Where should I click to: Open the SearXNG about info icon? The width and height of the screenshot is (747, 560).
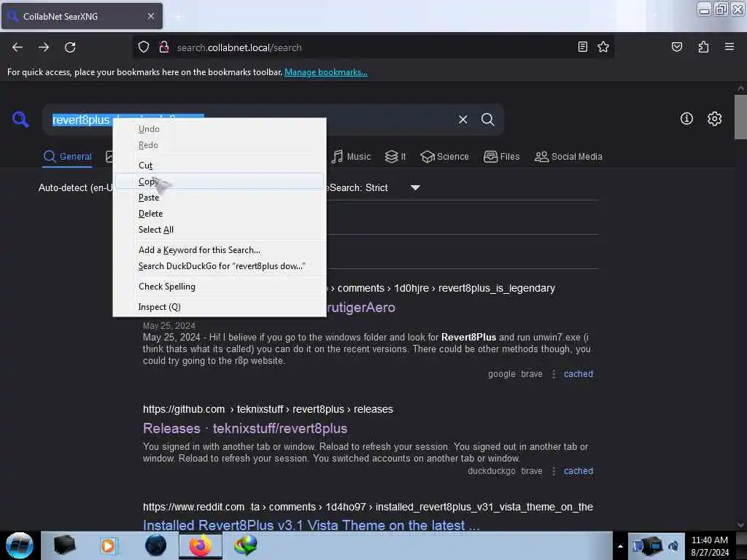[x=686, y=119]
